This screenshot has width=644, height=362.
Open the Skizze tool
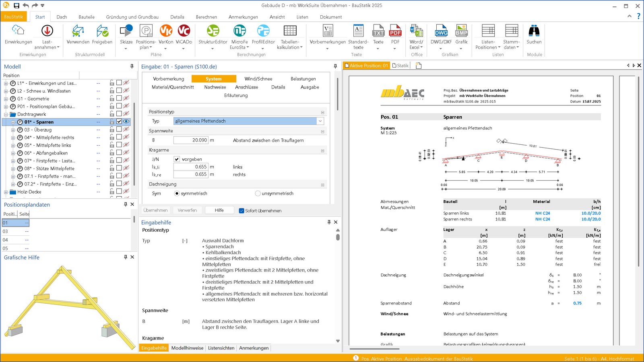pos(126,36)
